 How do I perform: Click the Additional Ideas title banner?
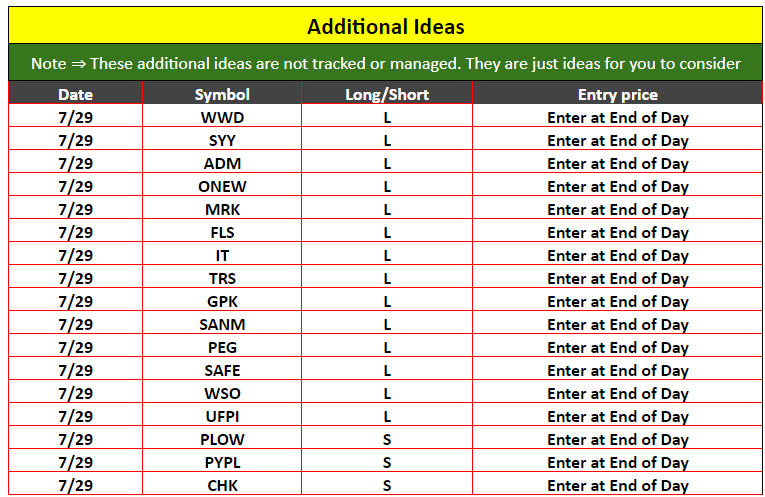[x=385, y=27]
